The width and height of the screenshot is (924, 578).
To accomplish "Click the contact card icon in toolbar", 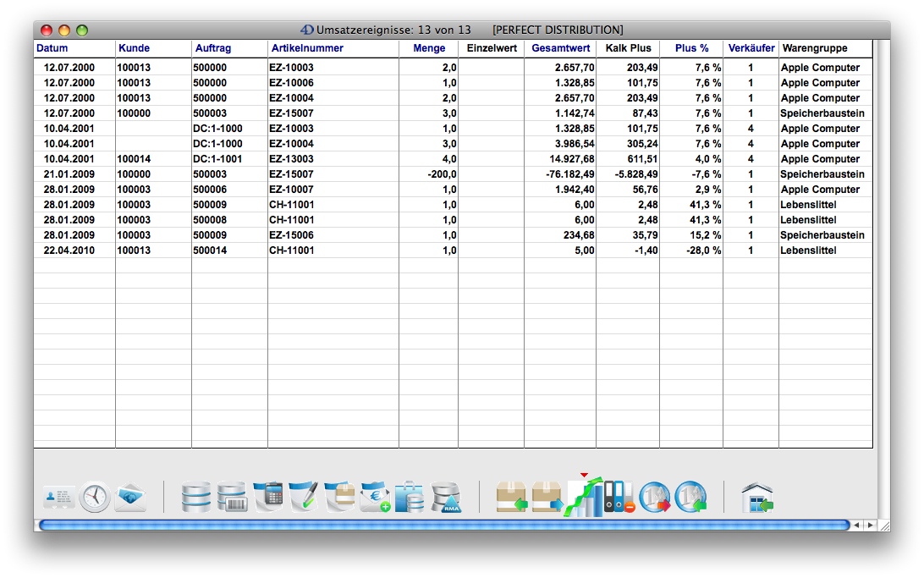I will (x=59, y=497).
